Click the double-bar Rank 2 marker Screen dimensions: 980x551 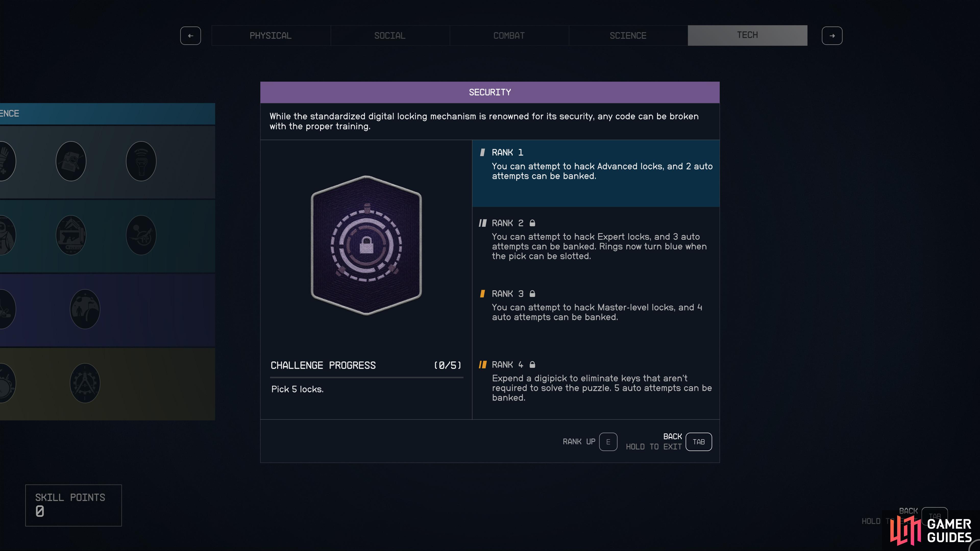pyautogui.click(x=483, y=223)
